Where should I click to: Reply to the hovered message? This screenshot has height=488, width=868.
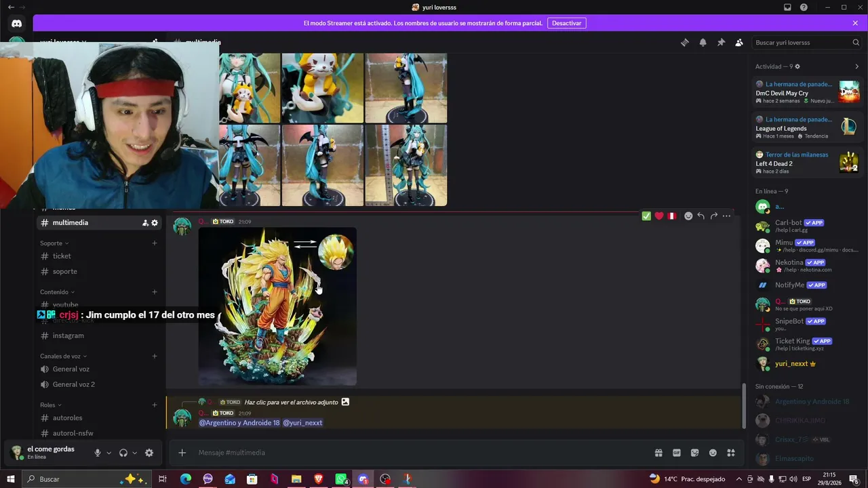tap(701, 216)
